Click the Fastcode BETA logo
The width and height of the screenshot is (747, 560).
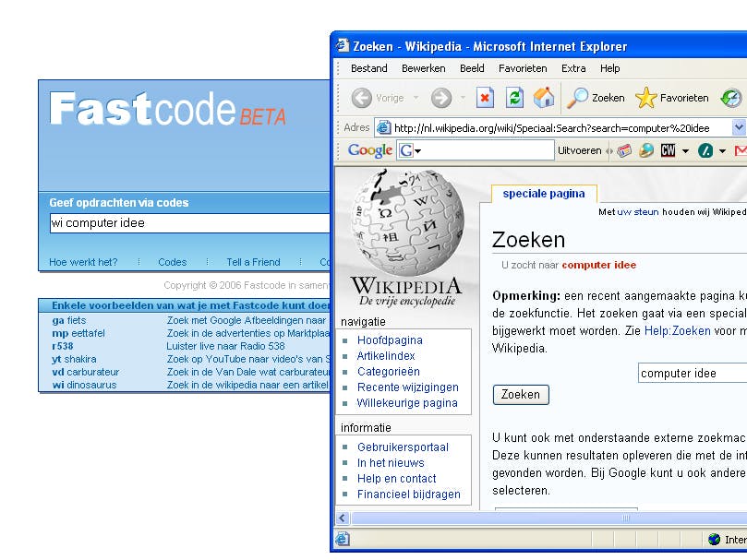tap(168, 110)
